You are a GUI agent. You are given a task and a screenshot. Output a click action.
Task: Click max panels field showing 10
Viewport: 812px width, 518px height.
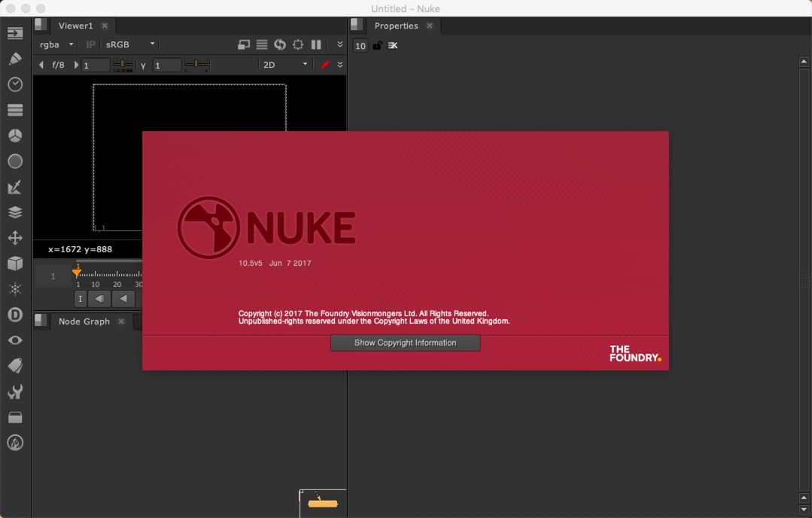click(360, 46)
